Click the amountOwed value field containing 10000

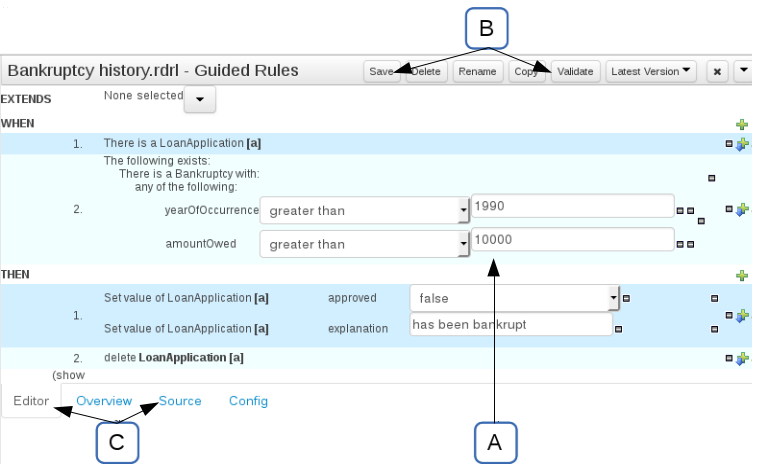click(572, 240)
